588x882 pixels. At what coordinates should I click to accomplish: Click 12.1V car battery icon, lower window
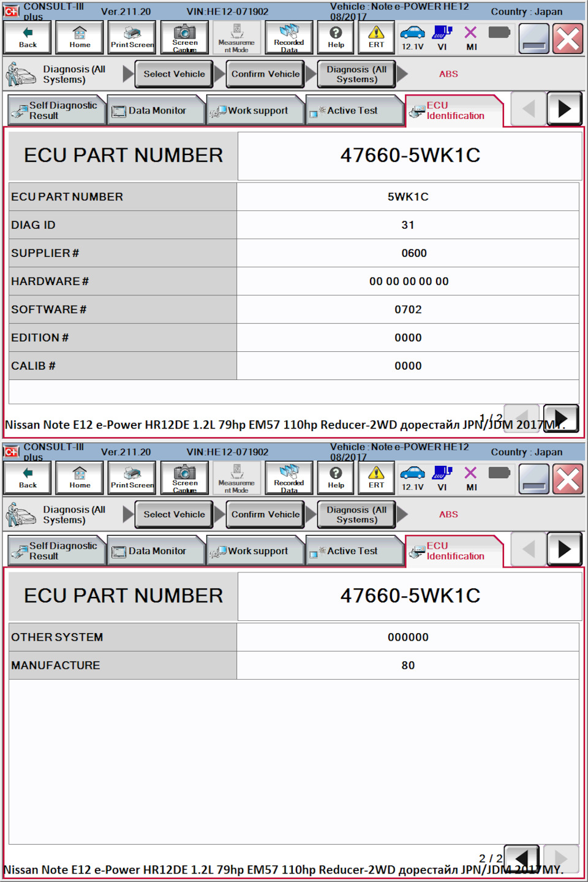click(x=412, y=478)
